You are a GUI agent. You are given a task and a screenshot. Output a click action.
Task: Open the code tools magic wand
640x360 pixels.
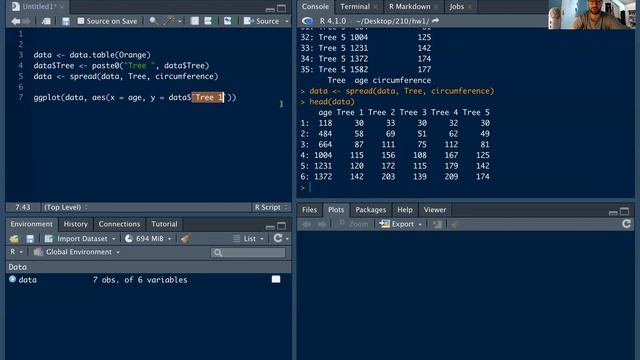pos(169,21)
